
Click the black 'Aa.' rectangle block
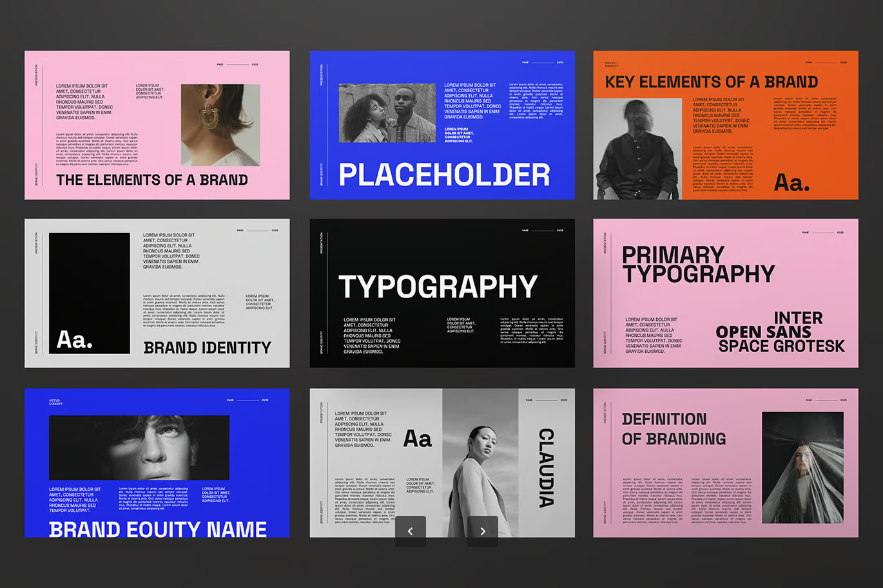click(x=90, y=294)
